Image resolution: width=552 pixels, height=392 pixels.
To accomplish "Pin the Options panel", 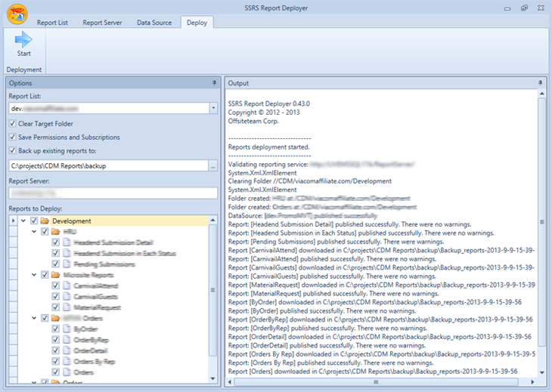I will click(214, 83).
